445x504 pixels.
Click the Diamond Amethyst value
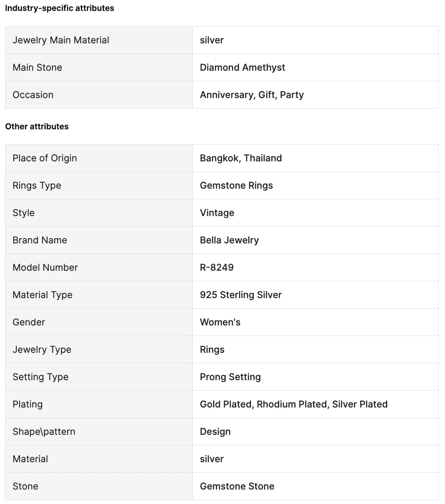[x=242, y=68]
